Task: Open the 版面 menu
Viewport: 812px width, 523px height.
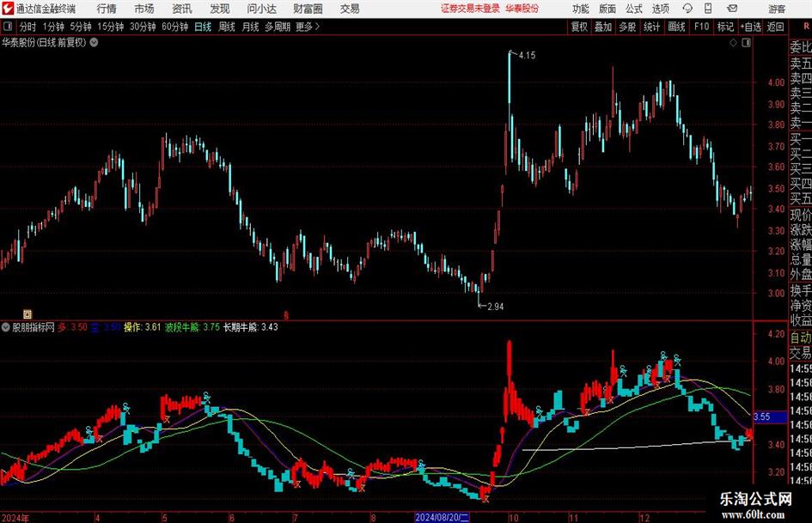Action: click(x=607, y=9)
